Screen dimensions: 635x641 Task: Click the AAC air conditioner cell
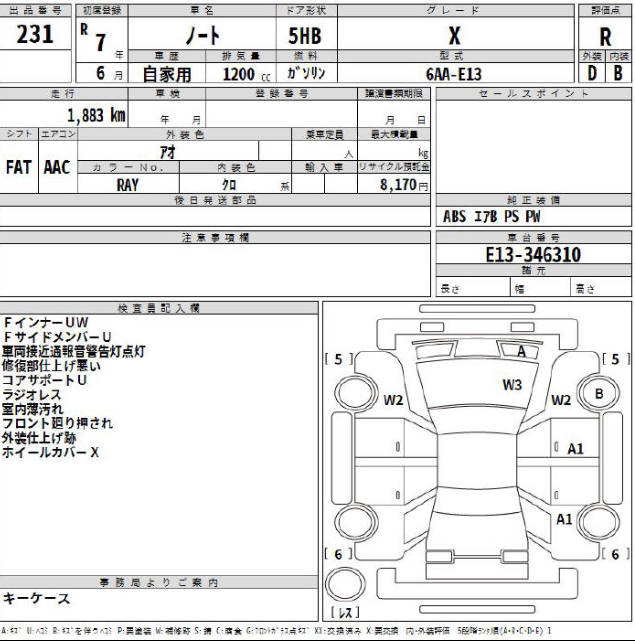click(55, 168)
